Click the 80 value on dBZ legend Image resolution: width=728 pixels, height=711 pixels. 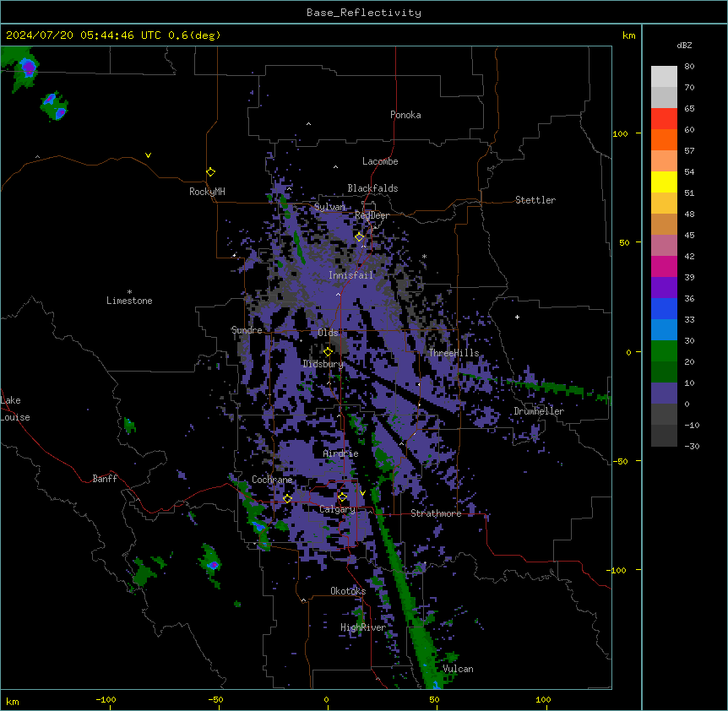point(689,67)
